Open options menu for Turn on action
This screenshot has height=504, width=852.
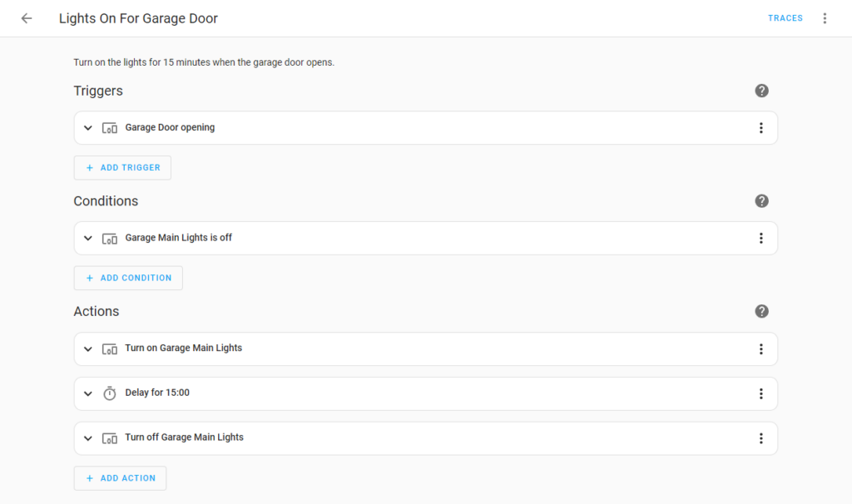(x=760, y=348)
